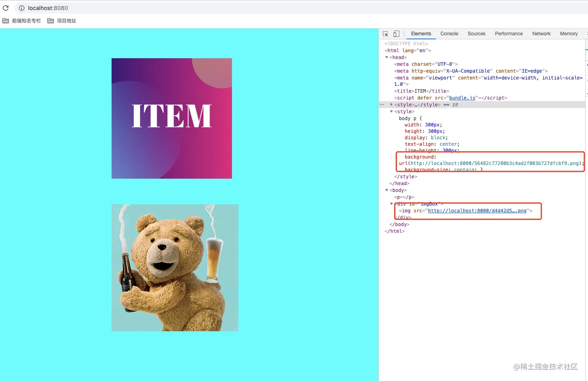The height and width of the screenshot is (381, 588).
Task: Select the closing /style tag
Action: point(405,177)
